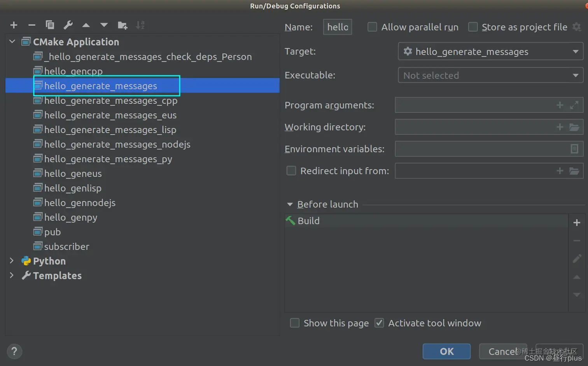588x366 pixels.
Task: Uncheck Activate tool window
Action: (x=379, y=323)
